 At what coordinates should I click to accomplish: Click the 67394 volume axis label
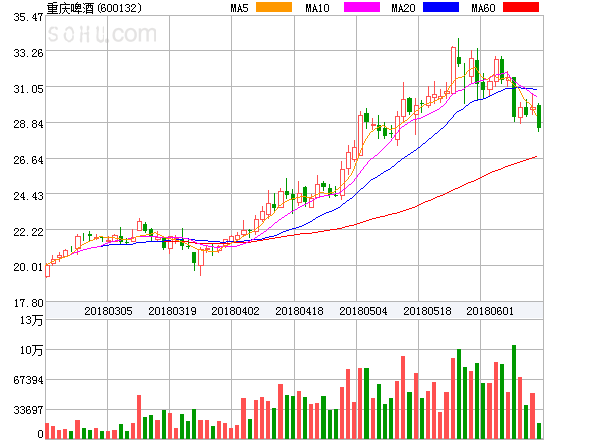tap(28, 380)
